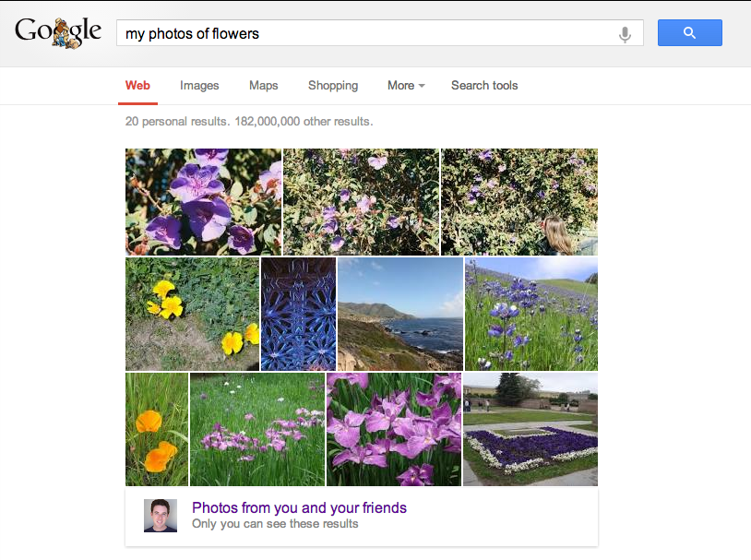Open Photos from you and your friends

click(299, 507)
